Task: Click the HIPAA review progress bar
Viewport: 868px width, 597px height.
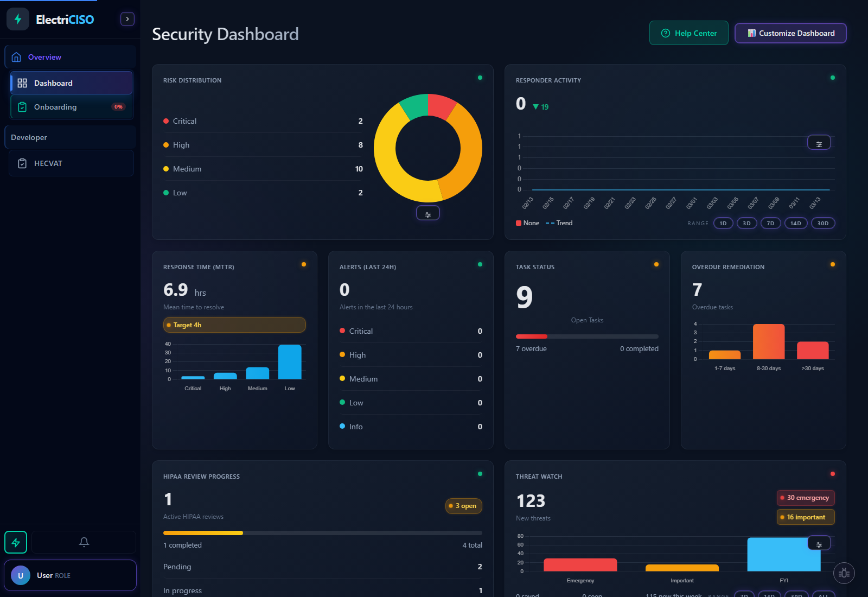Action: click(322, 532)
